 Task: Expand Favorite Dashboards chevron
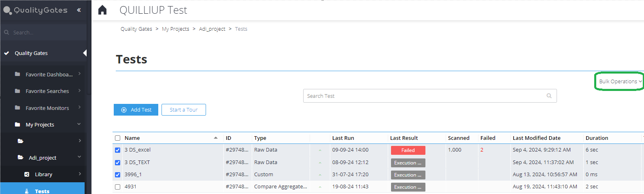[x=80, y=74]
